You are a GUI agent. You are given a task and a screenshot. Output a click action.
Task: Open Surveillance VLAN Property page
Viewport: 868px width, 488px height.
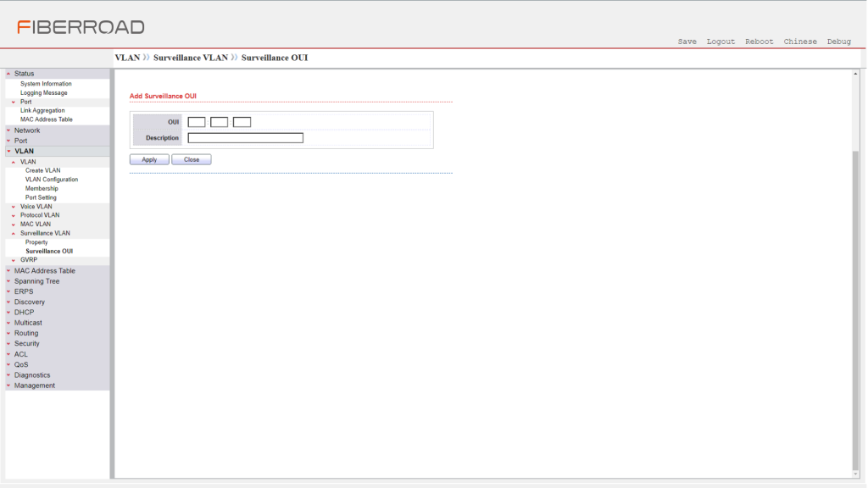pyautogui.click(x=36, y=242)
